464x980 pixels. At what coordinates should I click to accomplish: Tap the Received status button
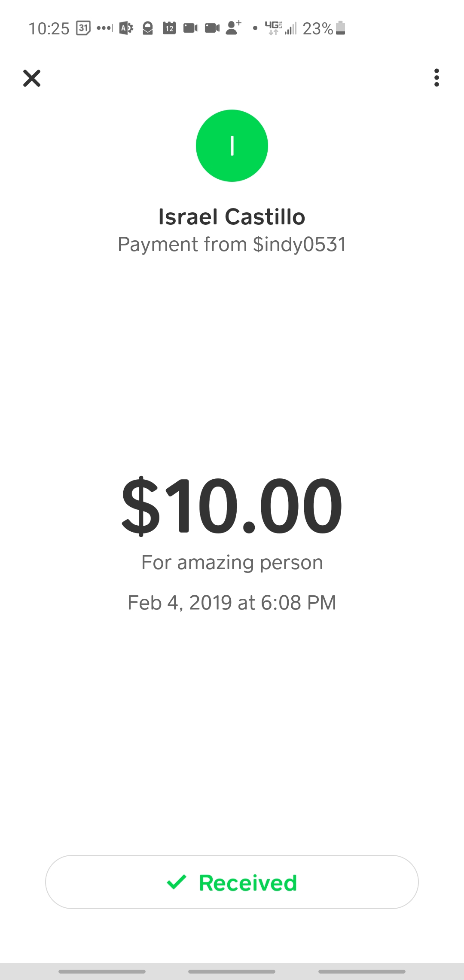click(x=232, y=882)
